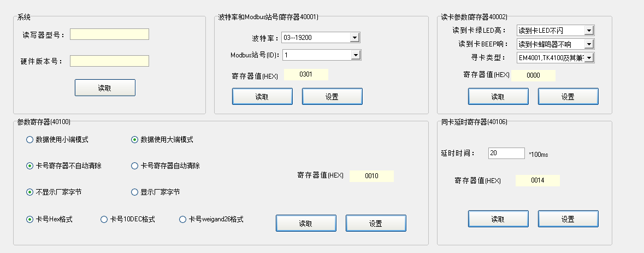Select 卡号10DEC格式 radio option
Screen dimensions: 644x253
point(104,220)
